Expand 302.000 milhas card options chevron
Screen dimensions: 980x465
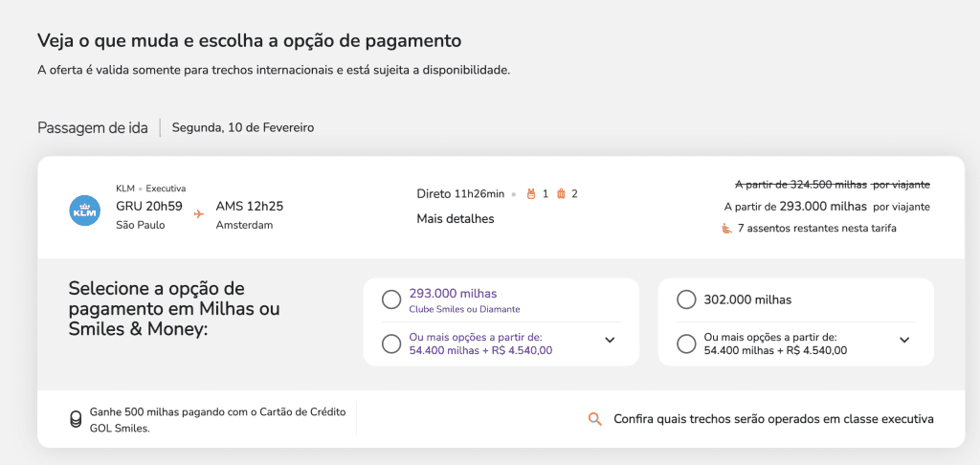tap(904, 341)
